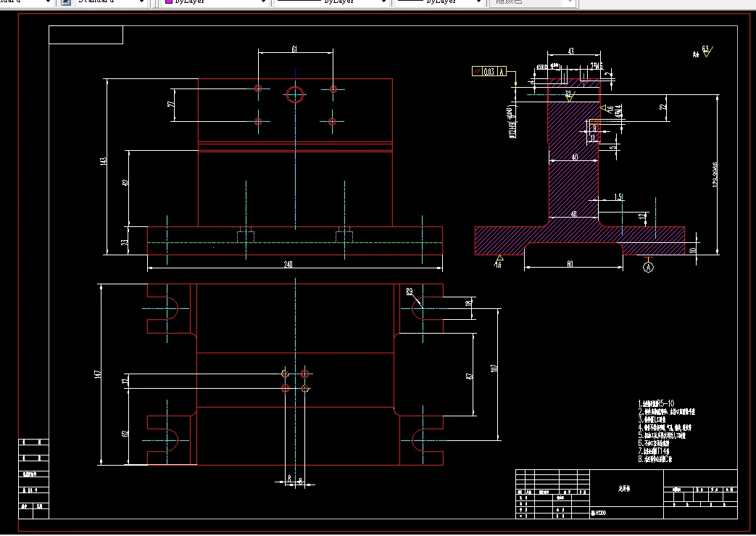Select the 43 dimension above section view
Screen dimensions: 756x536
[x=571, y=51]
